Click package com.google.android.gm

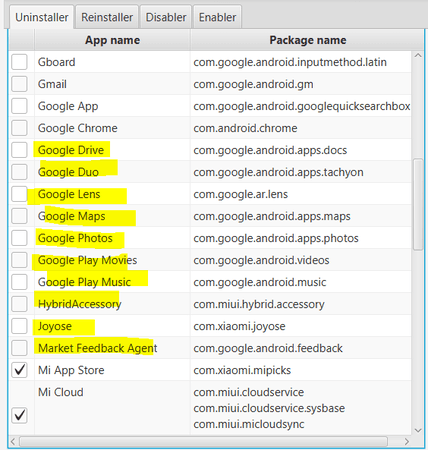tap(253, 84)
